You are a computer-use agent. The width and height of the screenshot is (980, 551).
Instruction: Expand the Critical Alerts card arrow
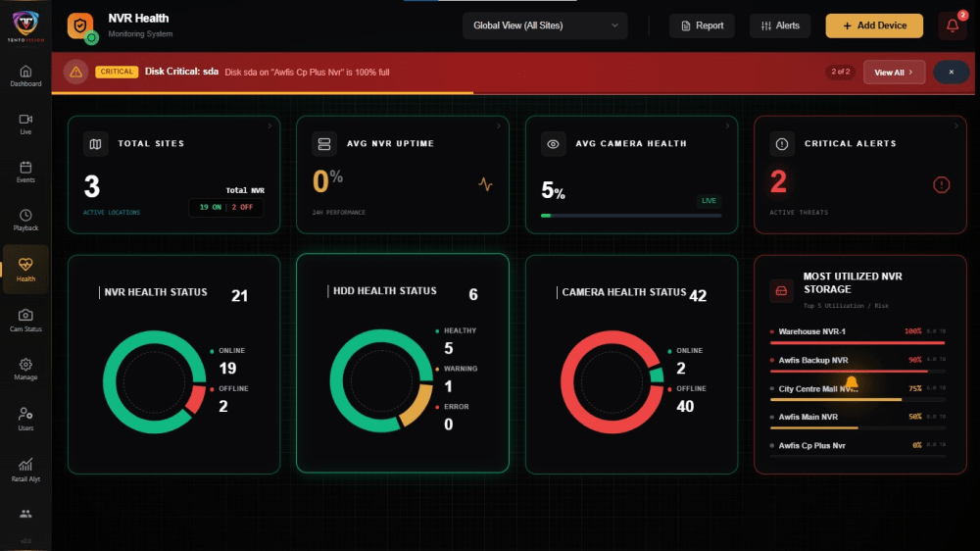tap(956, 125)
